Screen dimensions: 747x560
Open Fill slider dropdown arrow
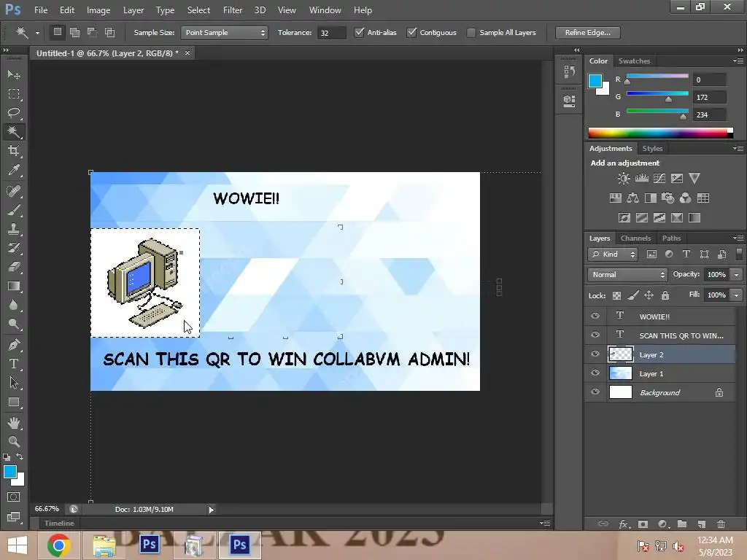(x=737, y=295)
